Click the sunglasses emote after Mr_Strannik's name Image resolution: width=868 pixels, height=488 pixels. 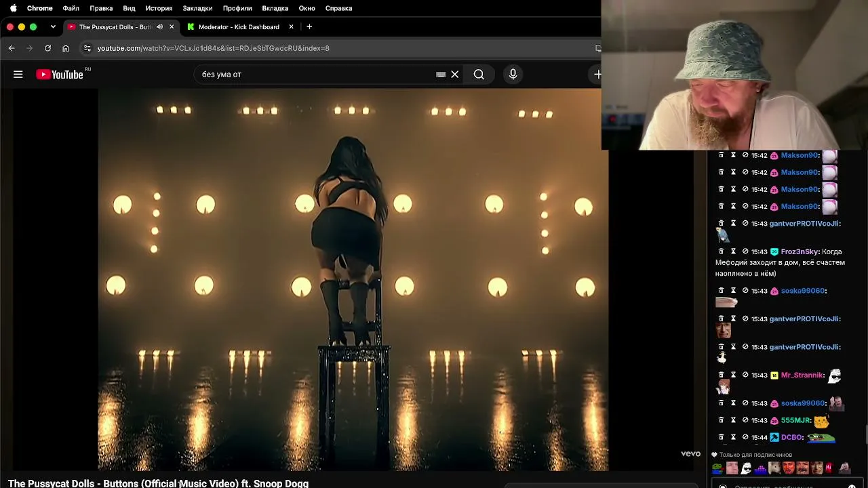(x=834, y=375)
